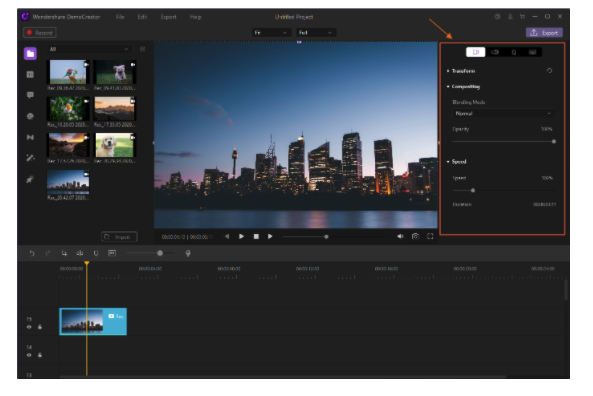The height and width of the screenshot is (396, 593).
Task: Click the purple Export button
Action: pyautogui.click(x=544, y=33)
